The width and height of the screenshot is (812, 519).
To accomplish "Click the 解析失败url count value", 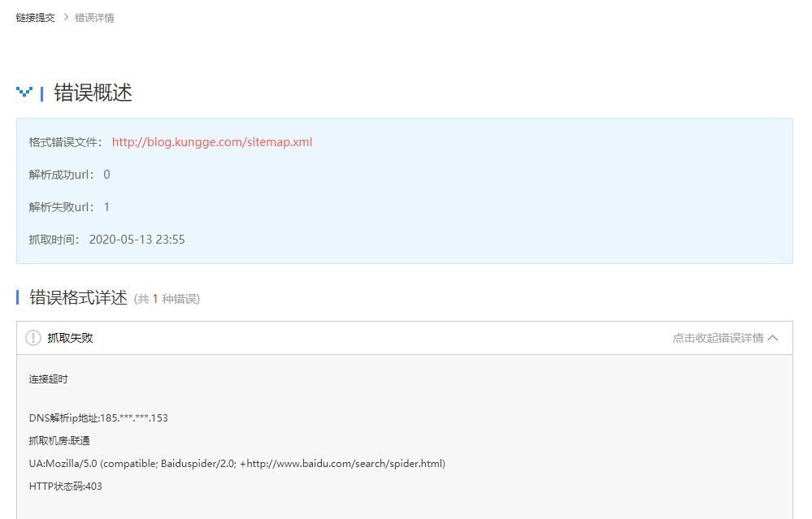I will coord(106,206).
